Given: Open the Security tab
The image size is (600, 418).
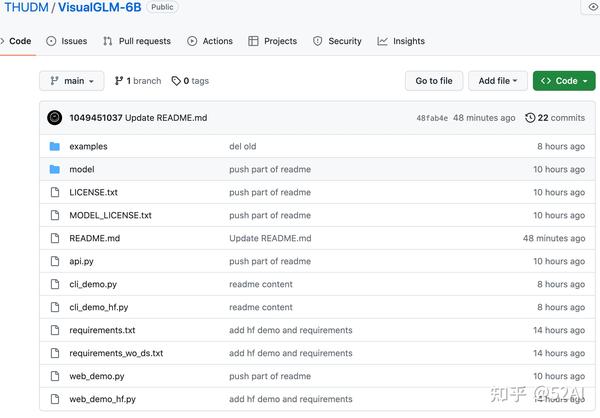Looking at the screenshot, I should tap(337, 41).
